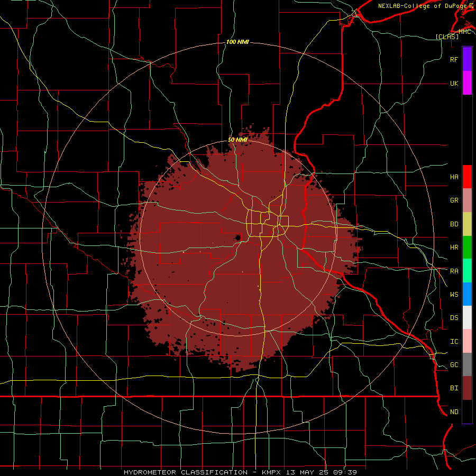Click the 'UK' legend label
This screenshot has width=476, height=476.
pyautogui.click(x=454, y=83)
